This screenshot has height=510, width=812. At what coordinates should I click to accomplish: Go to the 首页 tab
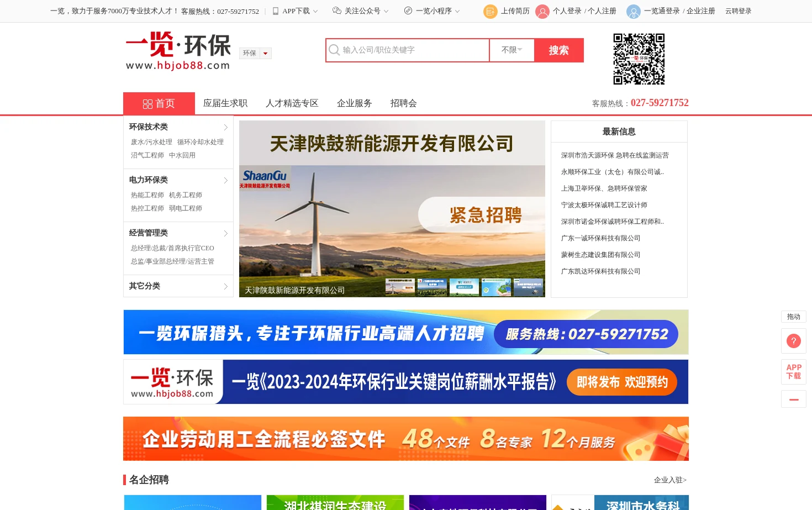159,103
